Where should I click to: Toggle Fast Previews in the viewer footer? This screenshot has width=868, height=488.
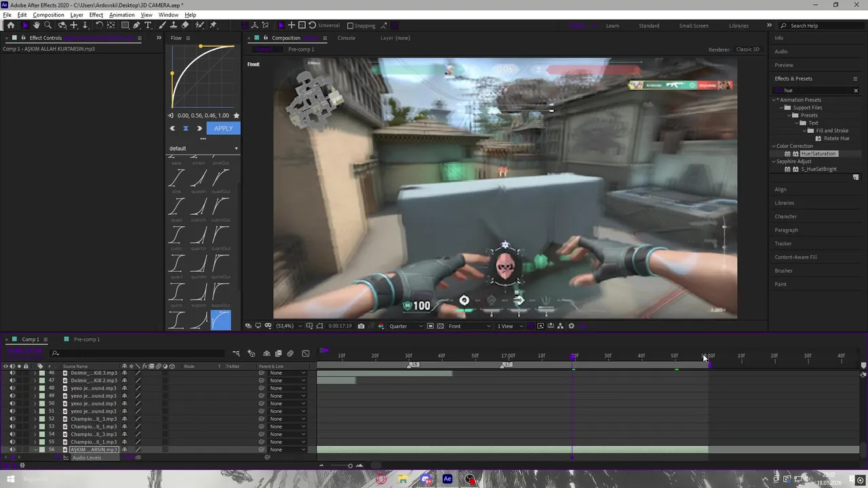[x=540, y=326]
